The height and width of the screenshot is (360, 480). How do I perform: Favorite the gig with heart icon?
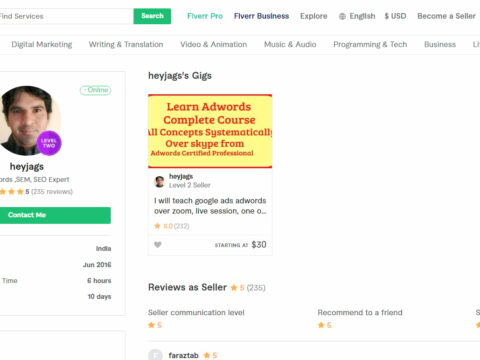tap(158, 245)
